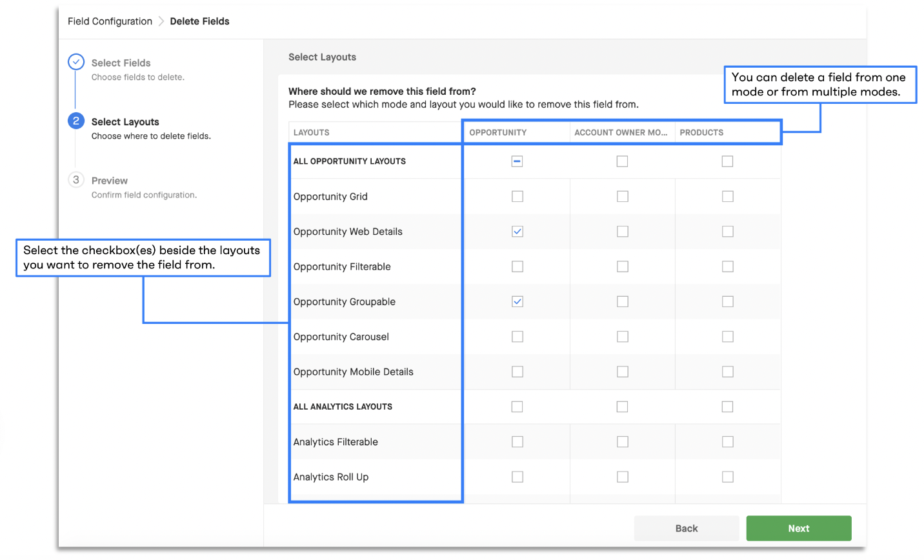Uncheck Opportunity Web Details in Opportunity column
This screenshot has width=924, height=560.
coord(517,232)
